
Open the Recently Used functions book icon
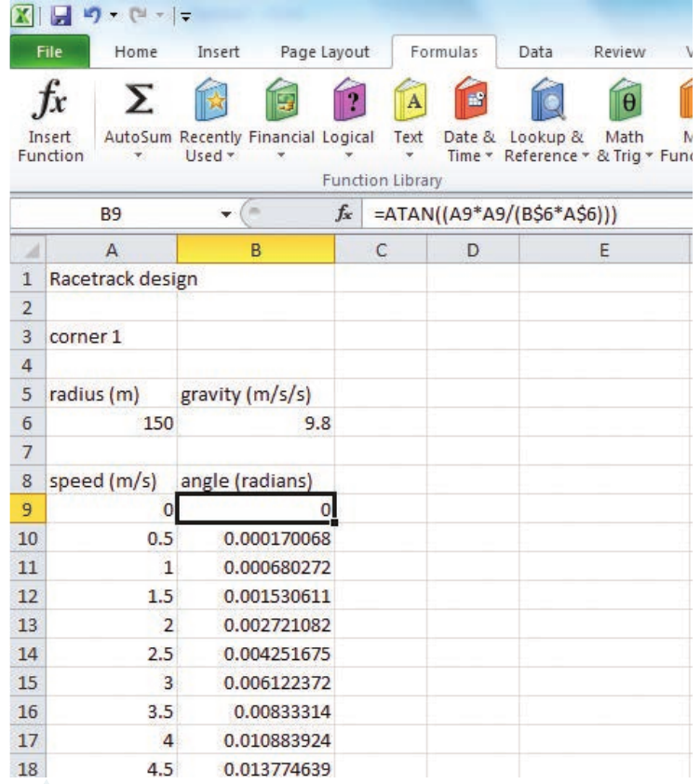[x=211, y=100]
